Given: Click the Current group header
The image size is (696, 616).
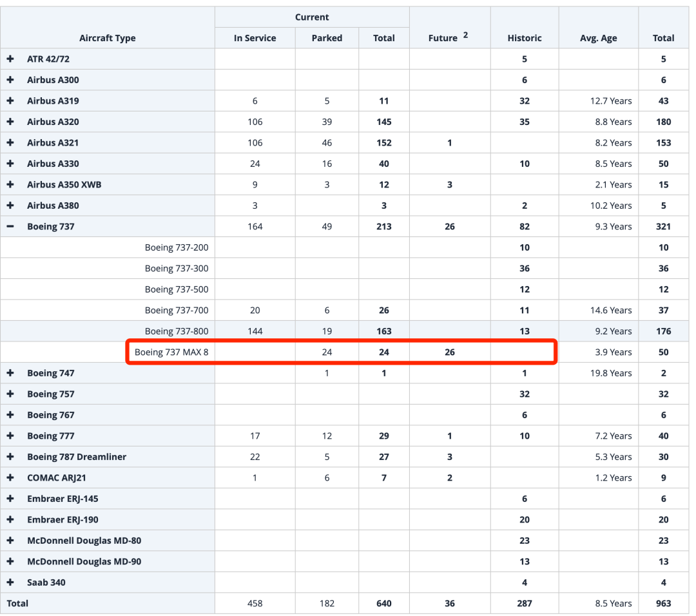Looking at the screenshot, I should [x=312, y=17].
